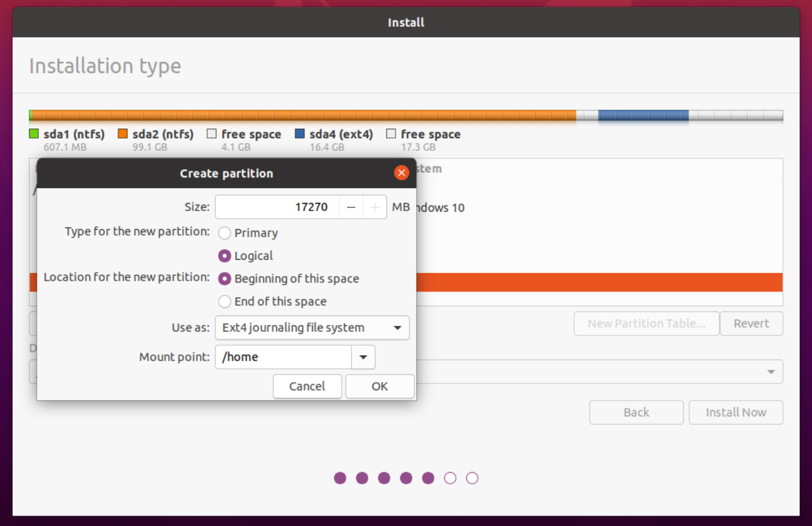Click the last empty progress dot
This screenshot has height=526, width=812.
pyautogui.click(x=472, y=478)
